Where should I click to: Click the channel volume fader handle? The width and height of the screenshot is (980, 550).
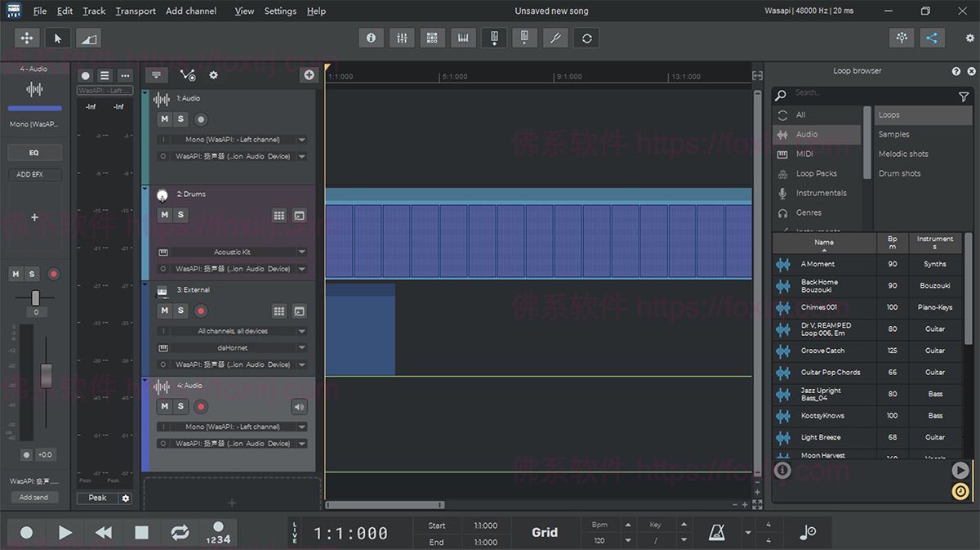(47, 376)
